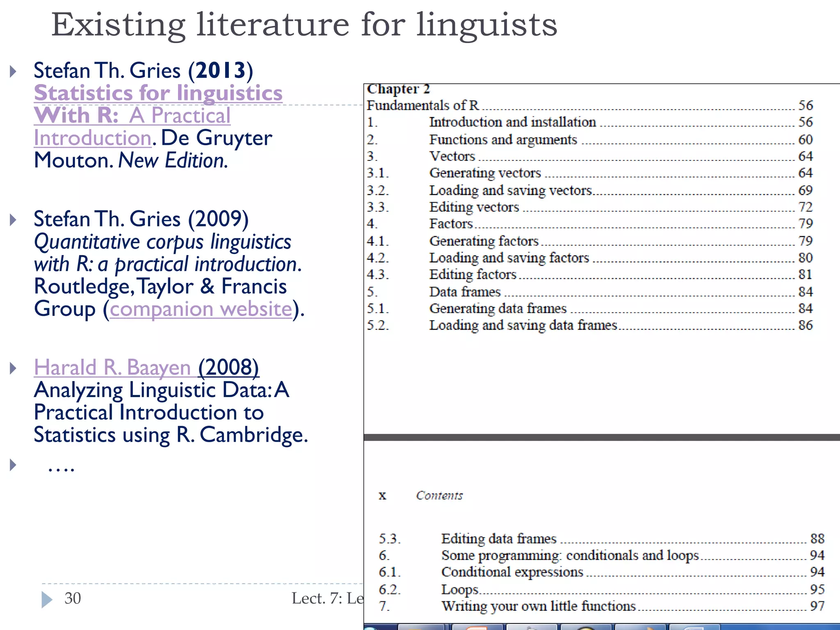The image size is (840, 630).
Task: Click the 'Generating data frames' entry
Action: click(x=589, y=308)
